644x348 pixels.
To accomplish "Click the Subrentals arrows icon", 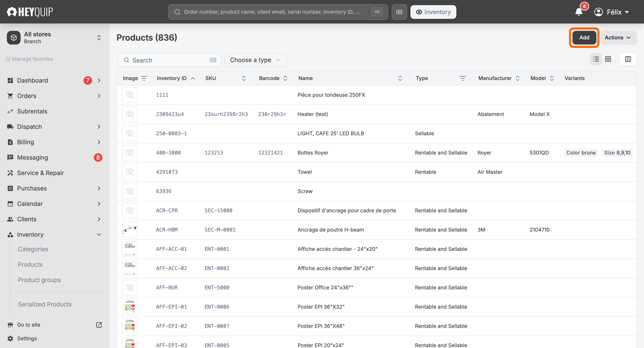I will [x=10, y=112].
